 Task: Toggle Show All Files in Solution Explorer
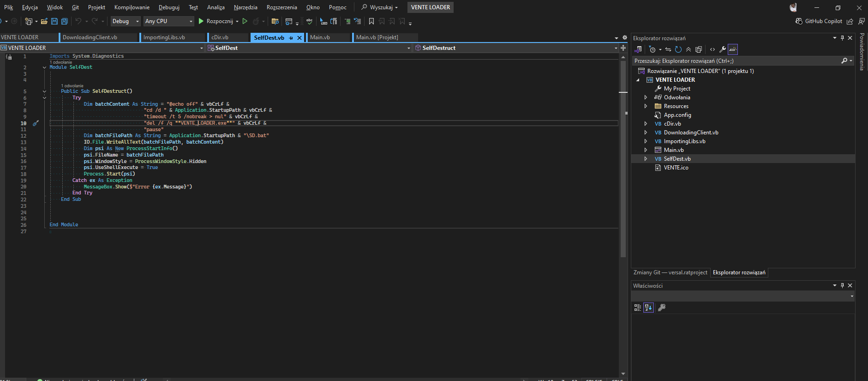click(699, 49)
